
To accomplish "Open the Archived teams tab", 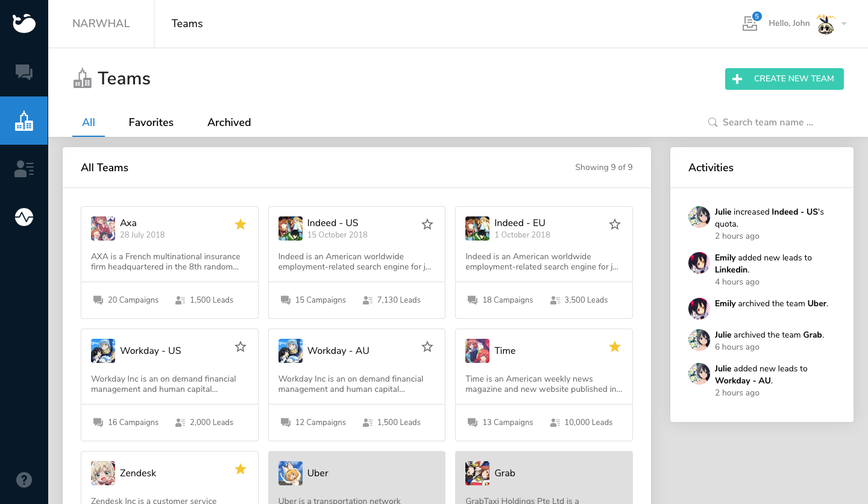I will [229, 122].
